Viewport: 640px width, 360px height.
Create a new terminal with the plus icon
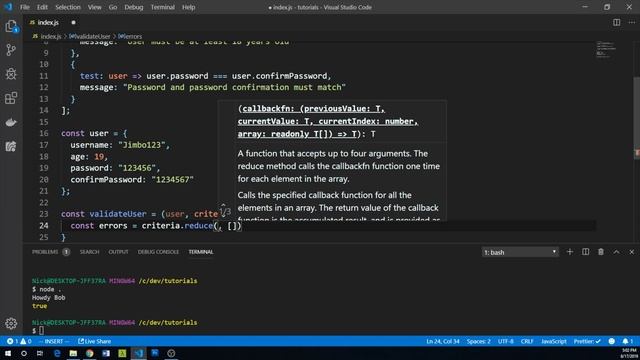pyautogui.click(x=570, y=252)
